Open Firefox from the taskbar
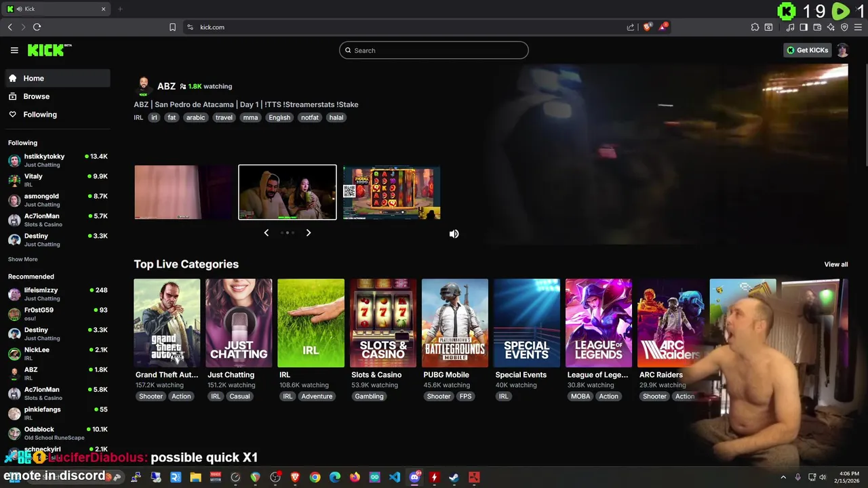This screenshot has height=488, width=868. (x=355, y=477)
